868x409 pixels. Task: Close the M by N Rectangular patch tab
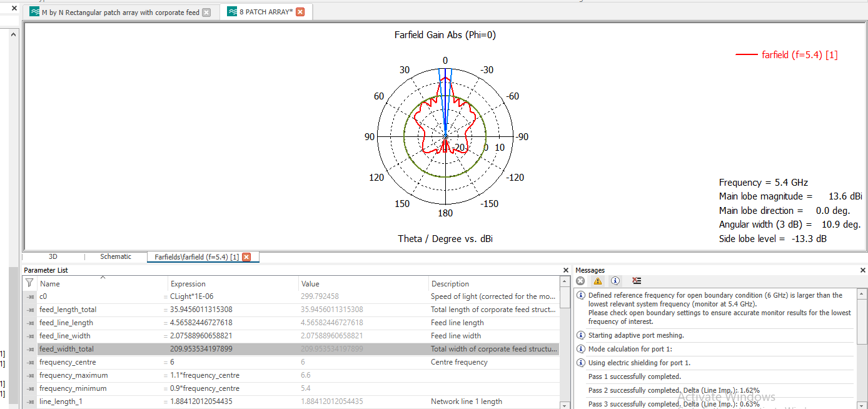pyautogui.click(x=207, y=13)
